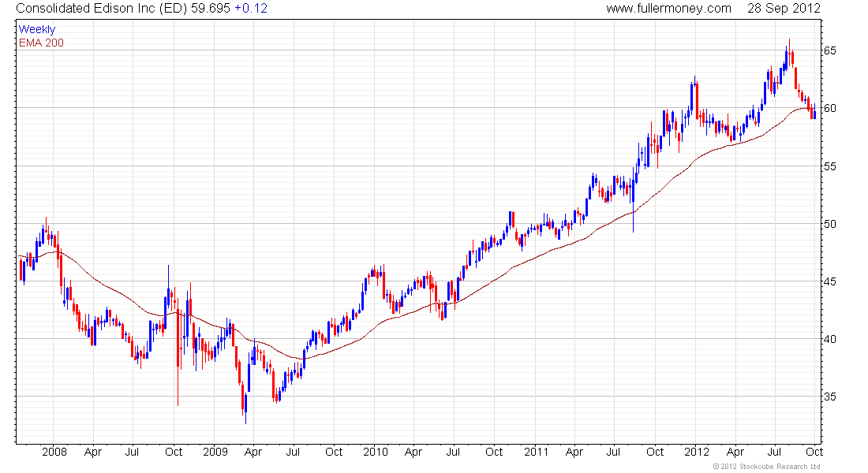Click the 2010 year label
This screenshot has width=868, height=473.
376,452
